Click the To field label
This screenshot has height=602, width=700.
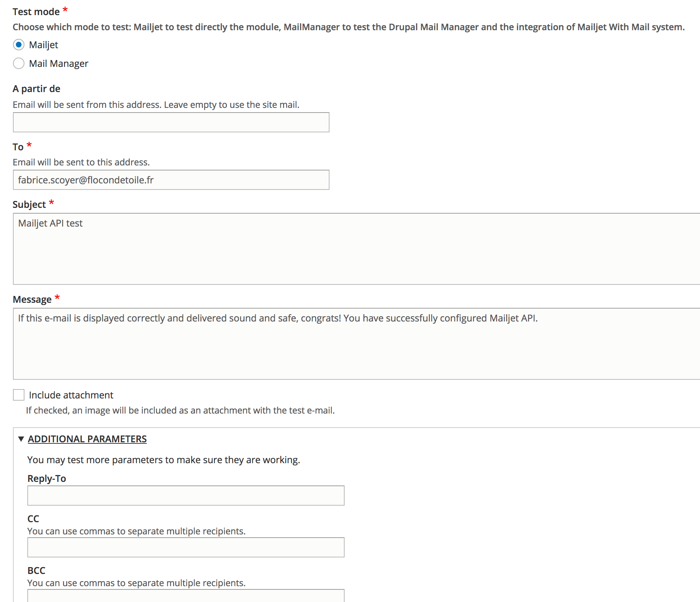coord(18,147)
